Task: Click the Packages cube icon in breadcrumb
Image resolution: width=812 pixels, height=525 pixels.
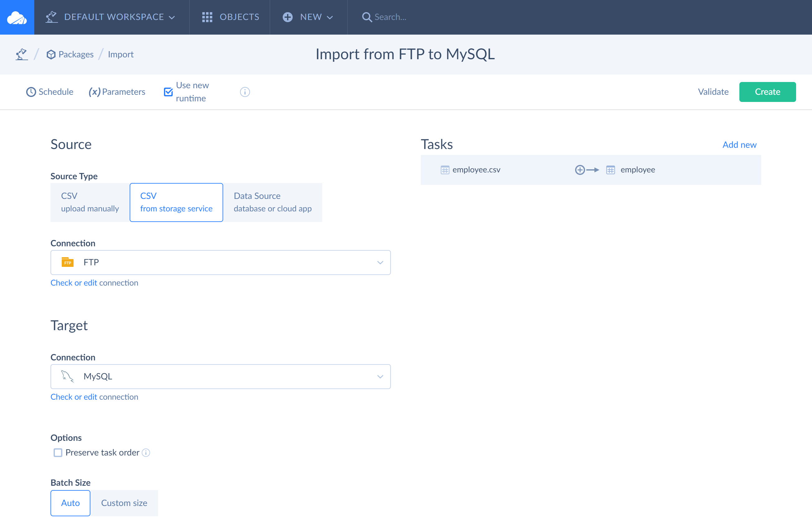Action: [51, 55]
